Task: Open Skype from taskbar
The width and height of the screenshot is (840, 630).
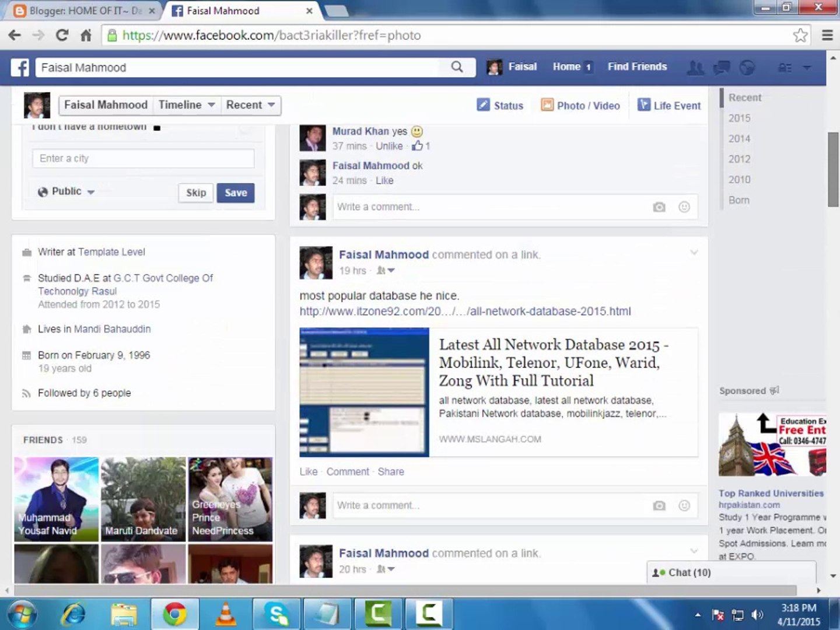Action: pos(276,614)
